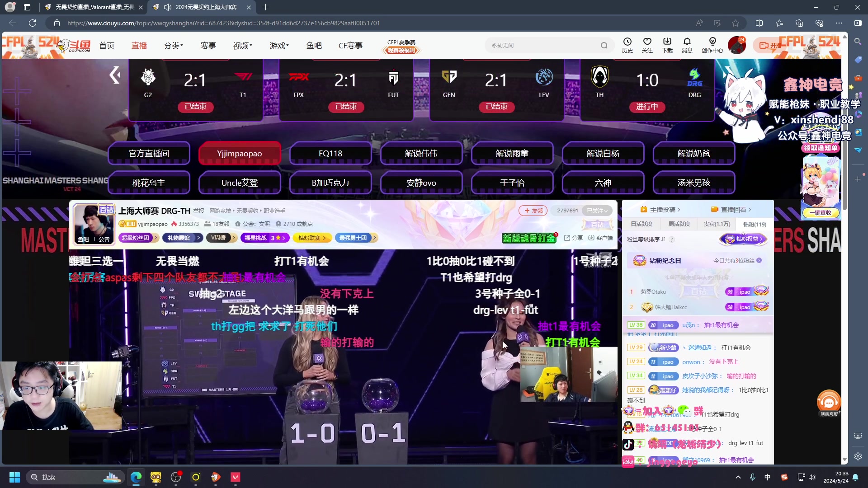This screenshot has height=488, width=868.
Task: Open 赛事 events nav item
Action: click(x=208, y=46)
